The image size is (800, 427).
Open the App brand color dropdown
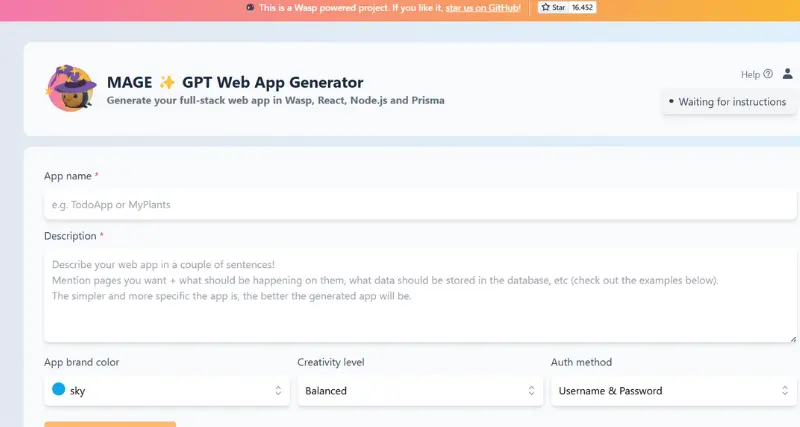click(x=164, y=391)
